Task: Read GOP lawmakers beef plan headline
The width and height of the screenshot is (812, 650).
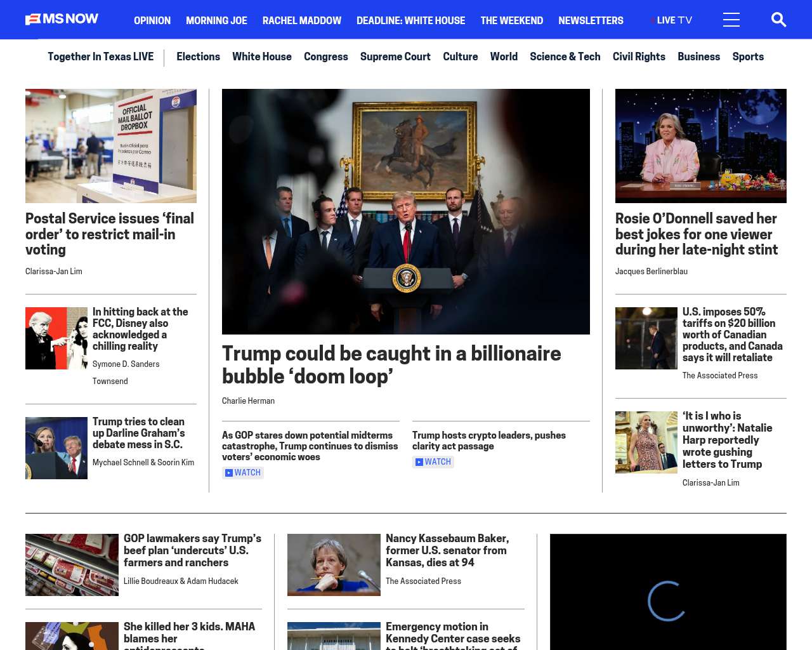Action: (x=192, y=550)
